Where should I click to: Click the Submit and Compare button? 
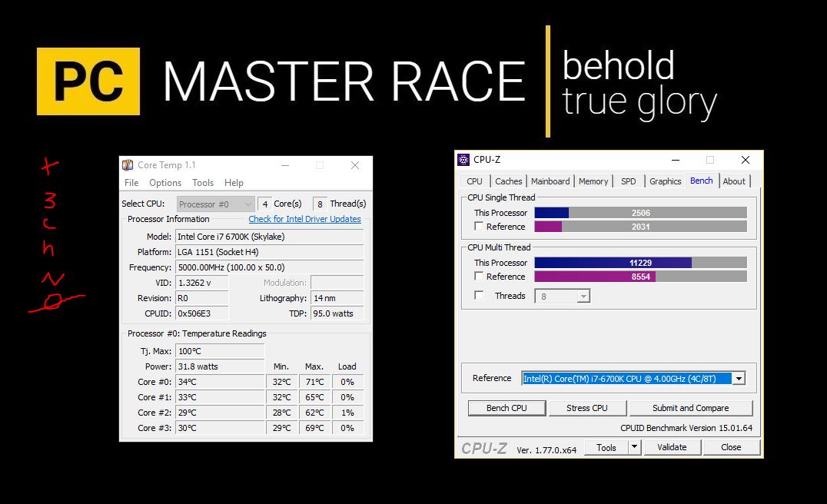(690, 408)
